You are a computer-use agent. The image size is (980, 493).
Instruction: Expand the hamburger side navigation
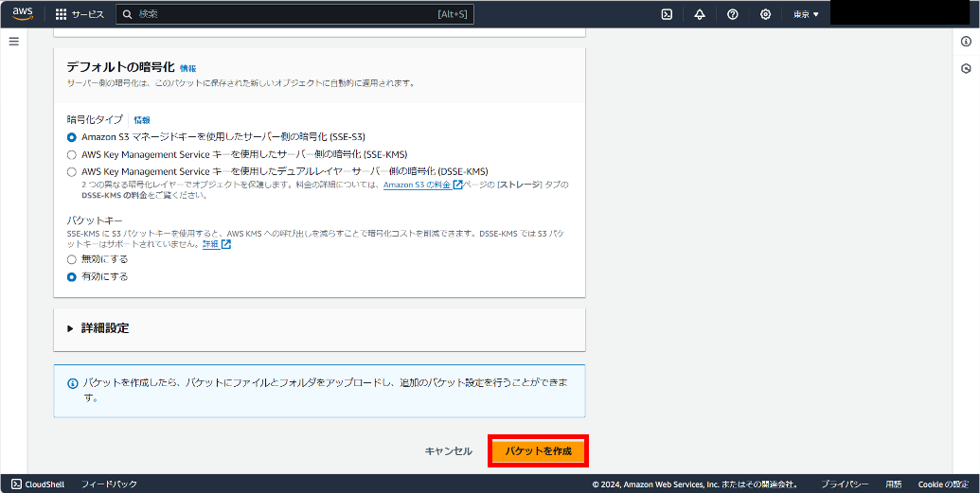pyautogui.click(x=14, y=42)
